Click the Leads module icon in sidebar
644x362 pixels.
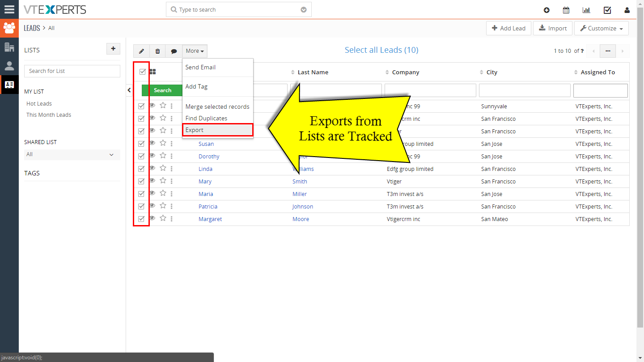[x=9, y=28]
